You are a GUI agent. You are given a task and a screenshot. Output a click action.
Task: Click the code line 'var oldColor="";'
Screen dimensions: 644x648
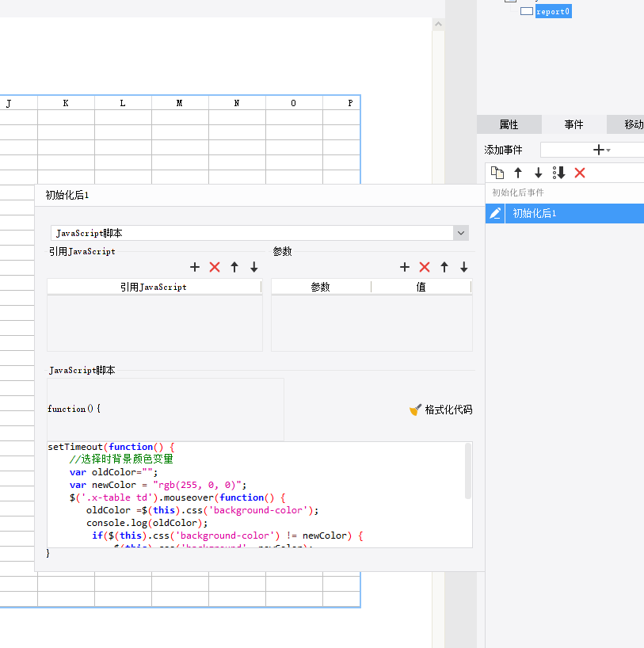click(114, 472)
